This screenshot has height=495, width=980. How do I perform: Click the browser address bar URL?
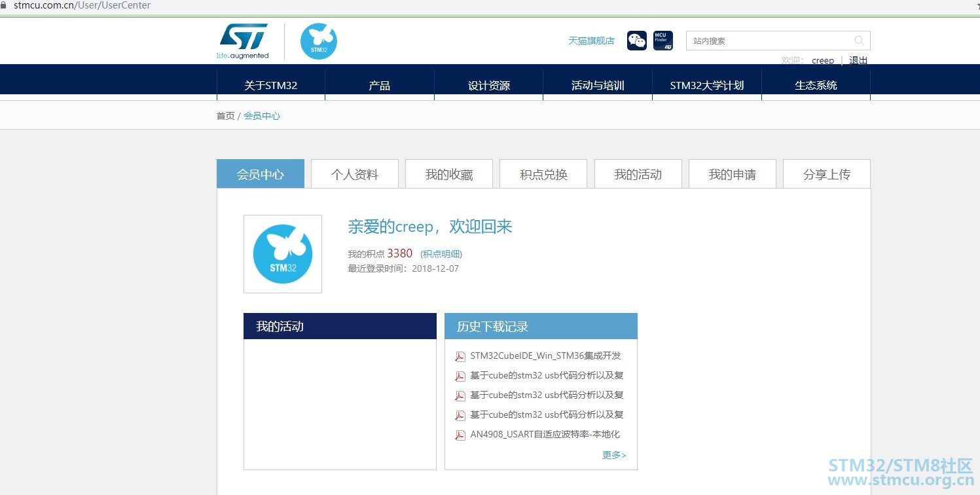coord(82,5)
